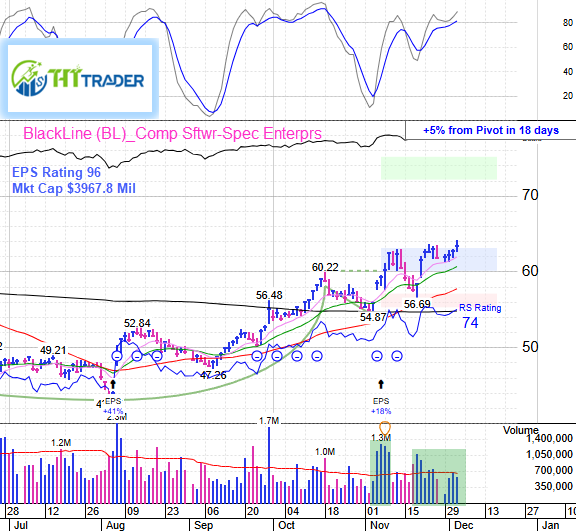Click the 'EPS +18%' earnings annotation
The height and width of the screenshot is (531, 576).
pyautogui.click(x=381, y=406)
